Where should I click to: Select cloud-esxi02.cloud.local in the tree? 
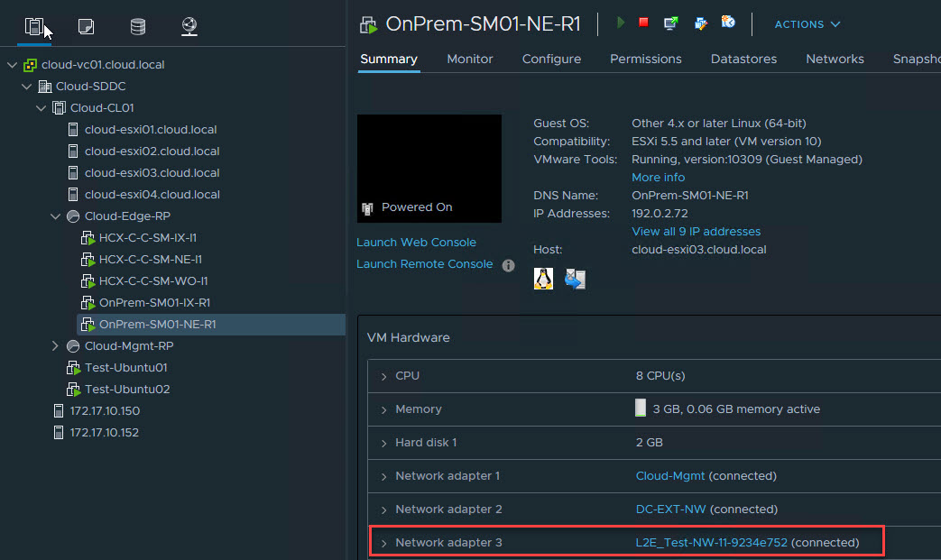pos(152,151)
